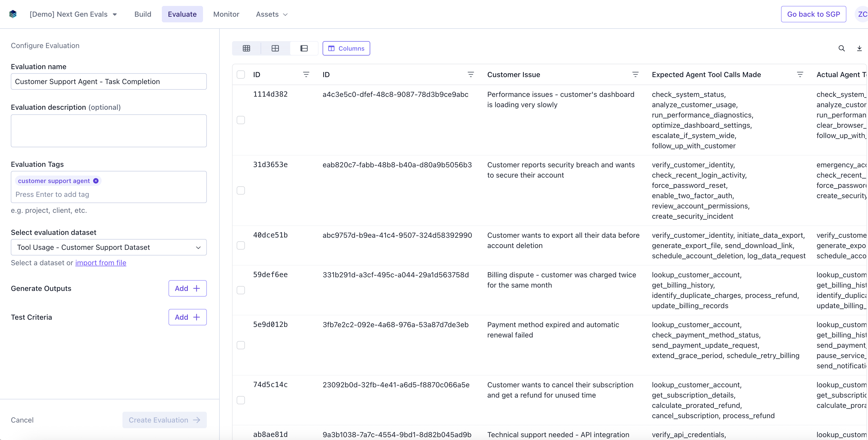
Task: Open the [Demo] Next Gen Evals project dropdown
Action: [x=73, y=14]
